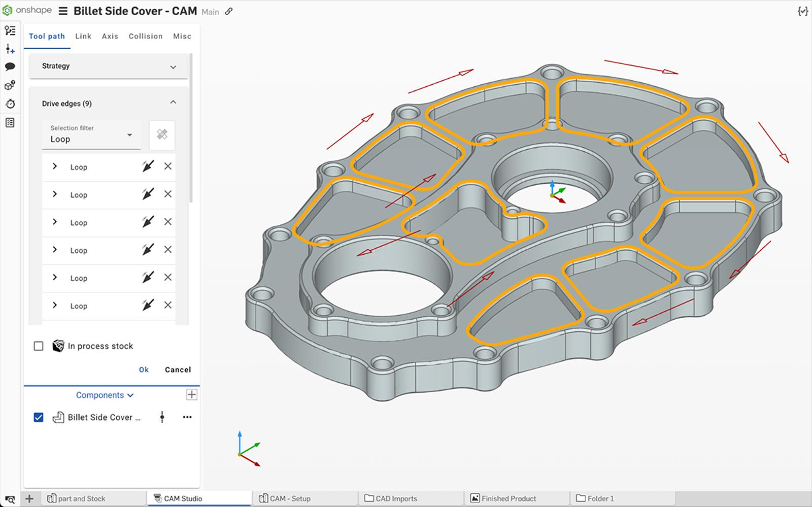Viewport: 812px width, 507px height.
Task: Open the Selection filter Loop dropdown
Action: click(x=91, y=135)
